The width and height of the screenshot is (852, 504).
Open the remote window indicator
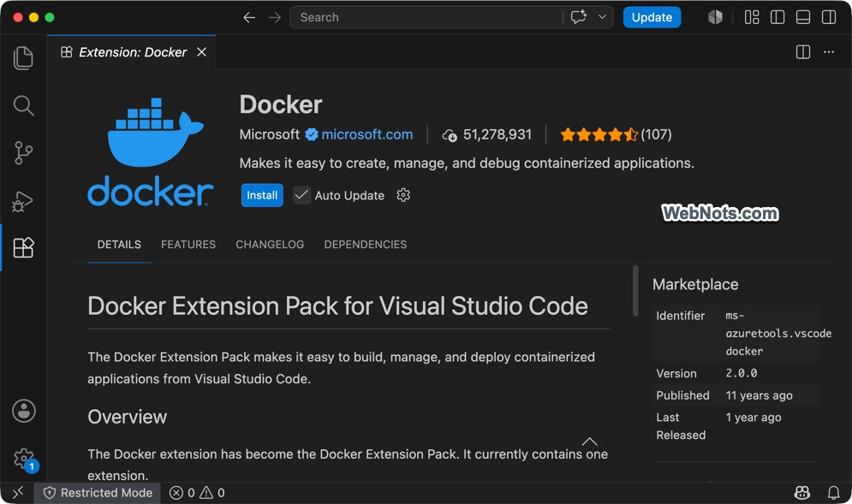18,493
